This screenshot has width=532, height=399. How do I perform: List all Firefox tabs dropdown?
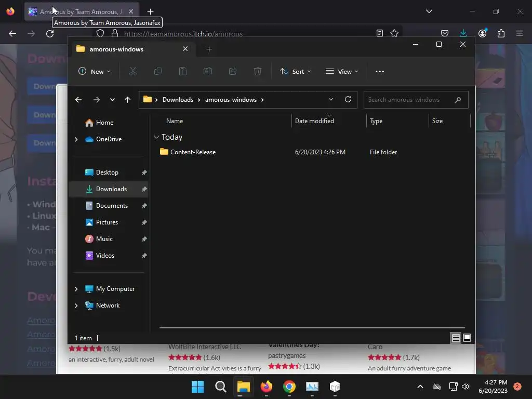[x=429, y=11]
